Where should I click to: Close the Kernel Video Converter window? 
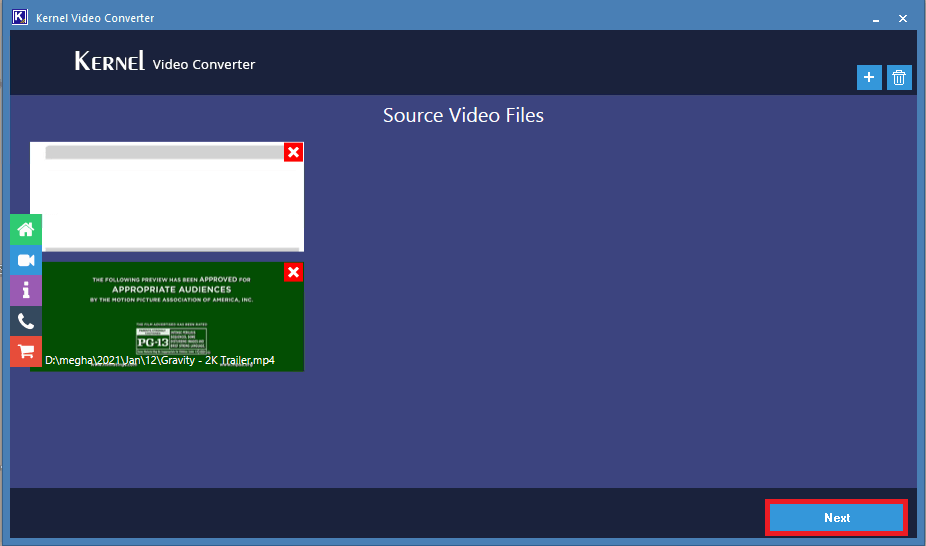tap(903, 18)
